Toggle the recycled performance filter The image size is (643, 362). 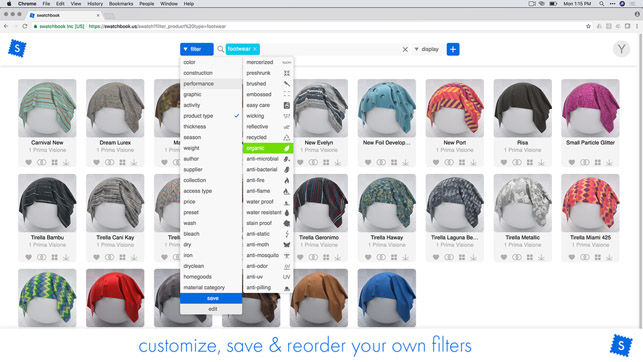coord(268,137)
